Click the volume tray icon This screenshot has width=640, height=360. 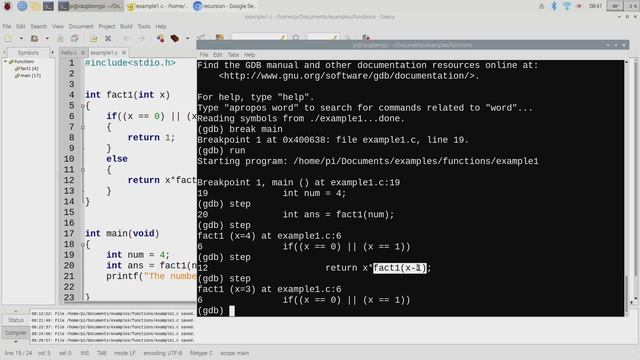[579, 6]
